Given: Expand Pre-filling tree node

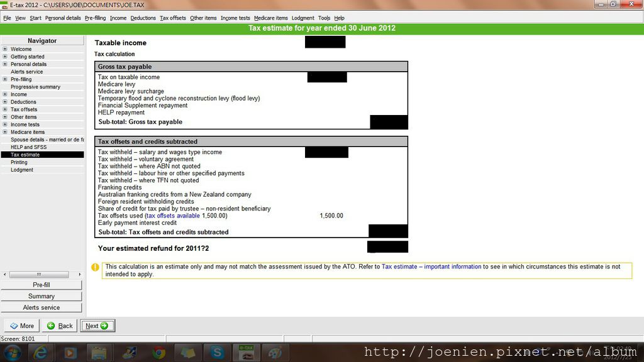Looking at the screenshot, I should 5,79.
